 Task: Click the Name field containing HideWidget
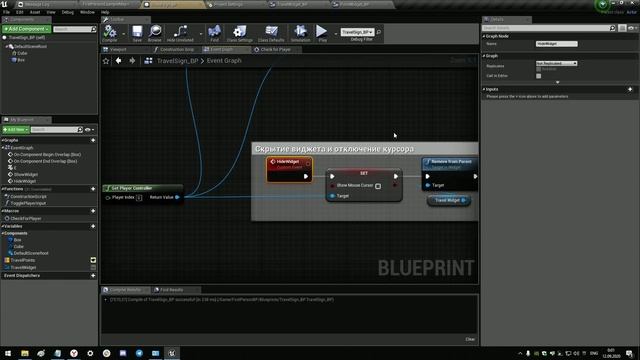point(557,44)
